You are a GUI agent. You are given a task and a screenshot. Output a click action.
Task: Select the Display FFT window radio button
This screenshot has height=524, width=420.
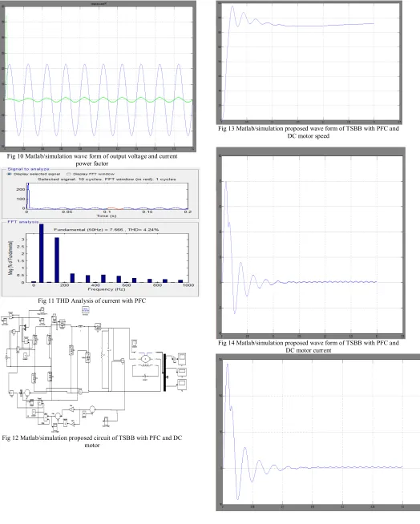coord(69,174)
